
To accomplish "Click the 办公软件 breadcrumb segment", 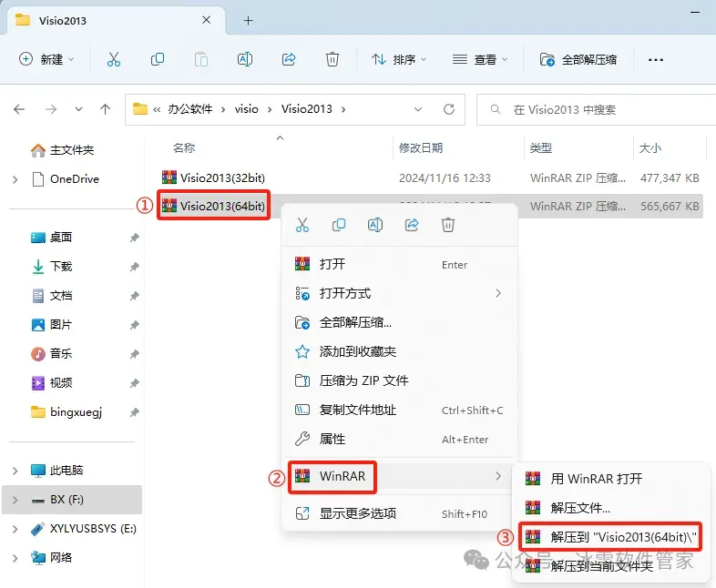I will [x=190, y=109].
